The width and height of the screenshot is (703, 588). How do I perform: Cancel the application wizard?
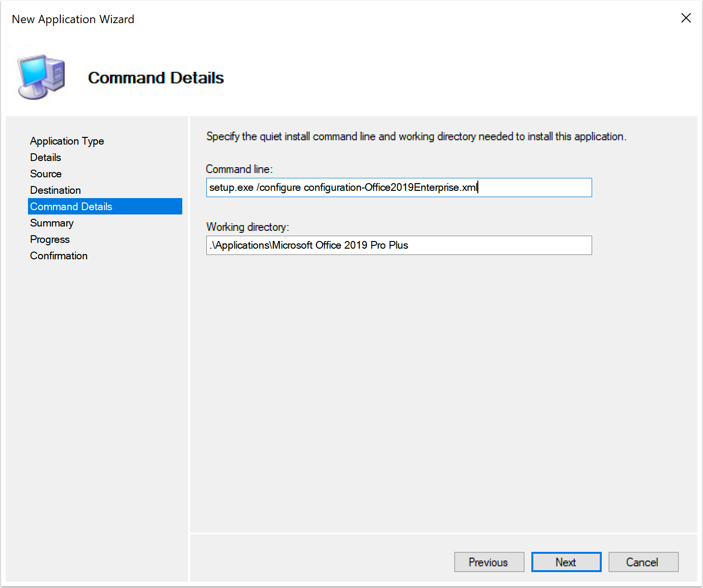click(x=643, y=562)
